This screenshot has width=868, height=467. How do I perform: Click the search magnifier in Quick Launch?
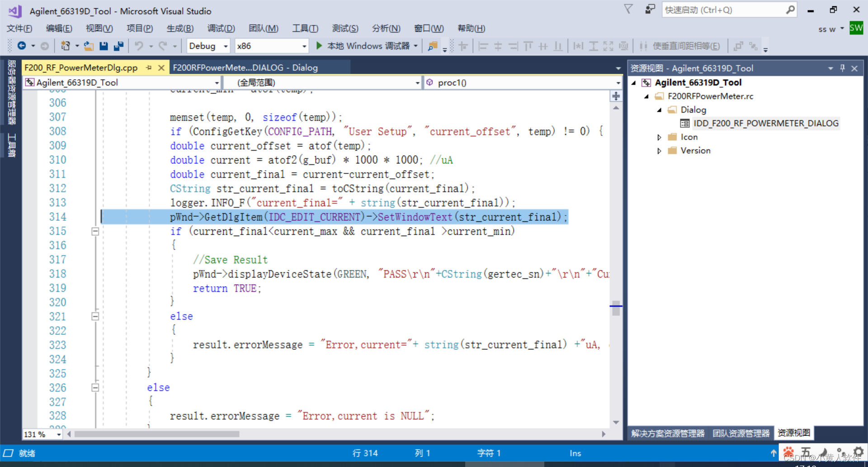(790, 10)
